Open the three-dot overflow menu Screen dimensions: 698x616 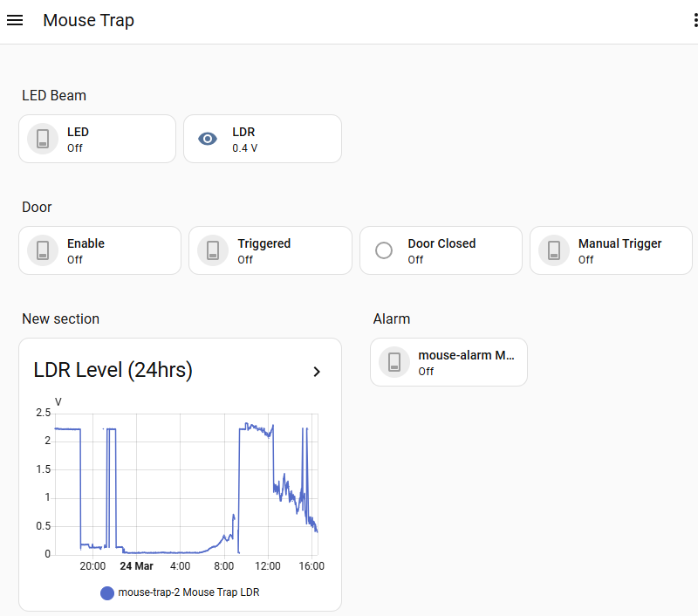(x=695, y=22)
